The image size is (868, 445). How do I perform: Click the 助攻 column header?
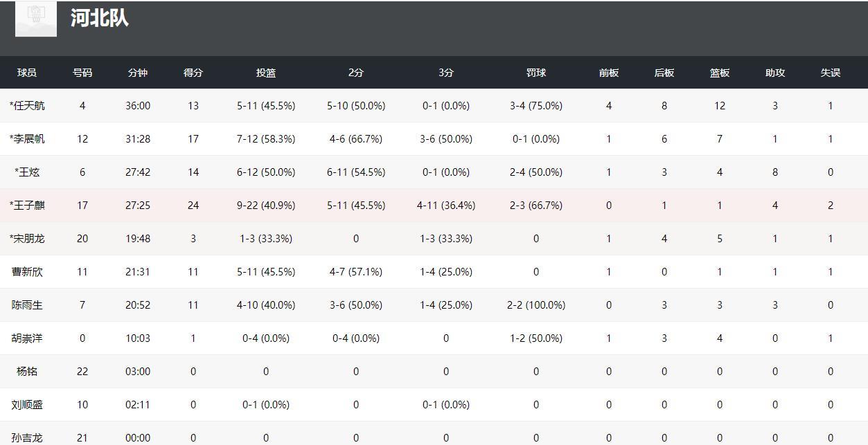775,73
